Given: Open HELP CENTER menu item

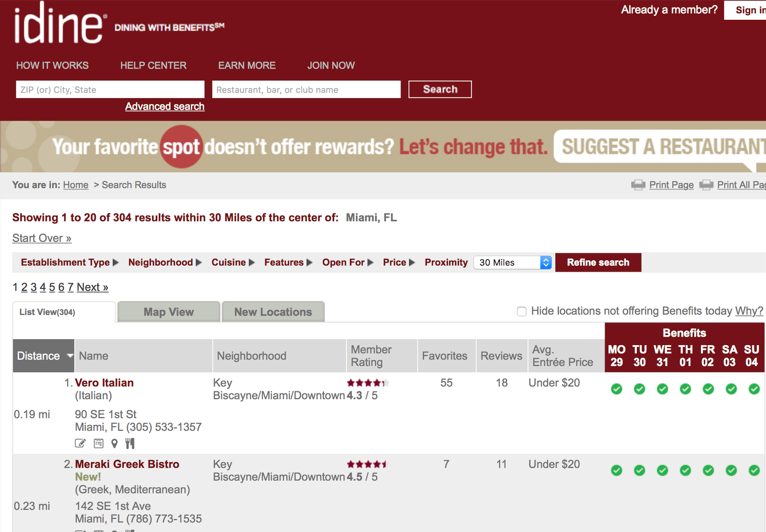Looking at the screenshot, I should pyautogui.click(x=153, y=66).
